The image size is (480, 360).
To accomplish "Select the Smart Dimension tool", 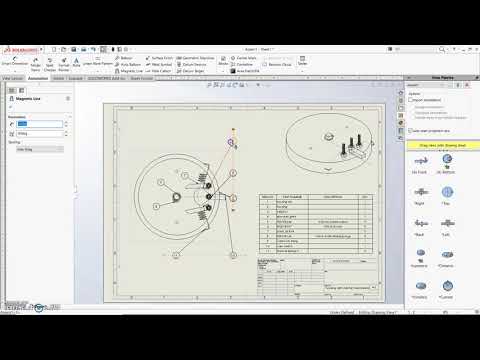I will [15, 61].
